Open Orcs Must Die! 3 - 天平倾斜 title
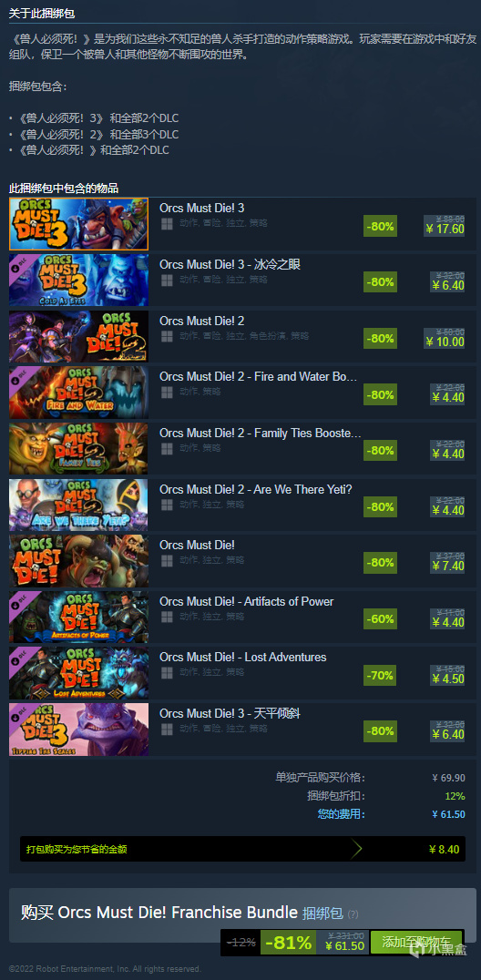481x980 pixels. pyautogui.click(x=230, y=713)
